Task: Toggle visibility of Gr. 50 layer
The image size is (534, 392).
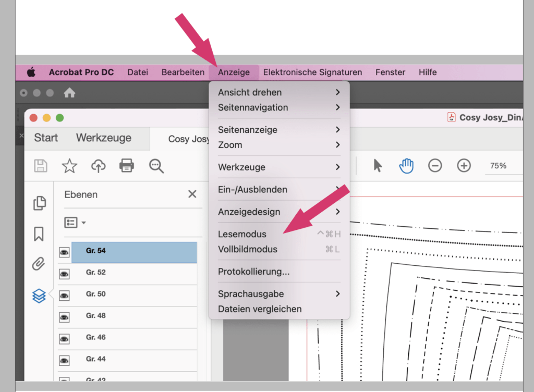Action: [64, 295]
